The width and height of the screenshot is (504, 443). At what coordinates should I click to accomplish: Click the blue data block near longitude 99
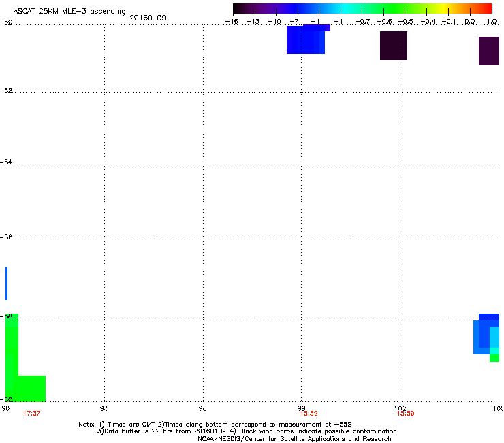pyautogui.click(x=306, y=40)
